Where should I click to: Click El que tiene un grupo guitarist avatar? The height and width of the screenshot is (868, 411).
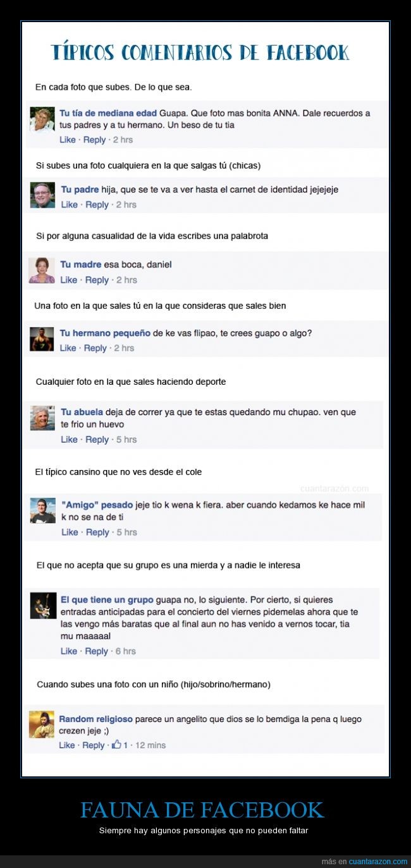(44, 606)
